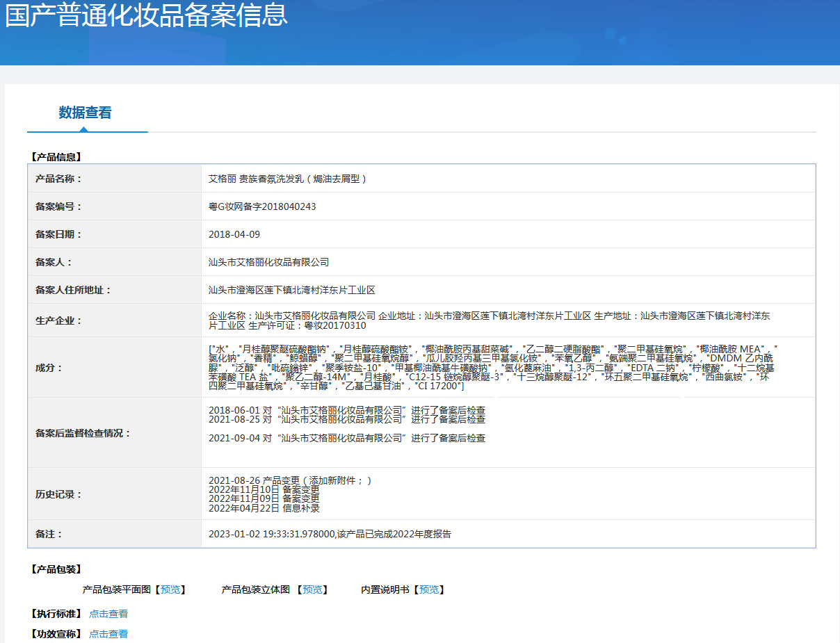
Task: Click the 2021-08-26 产品变更 history entry
Action: pyautogui.click(x=290, y=480)
